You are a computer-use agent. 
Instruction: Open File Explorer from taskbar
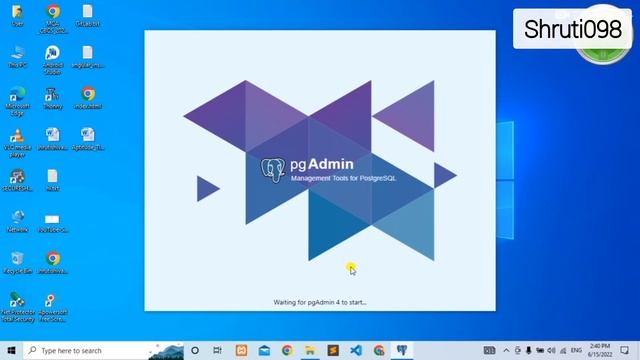tap(310, 350)
